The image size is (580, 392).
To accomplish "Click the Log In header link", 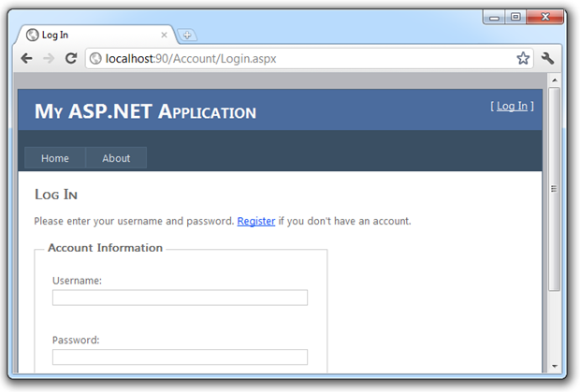I will pos(512,106).
